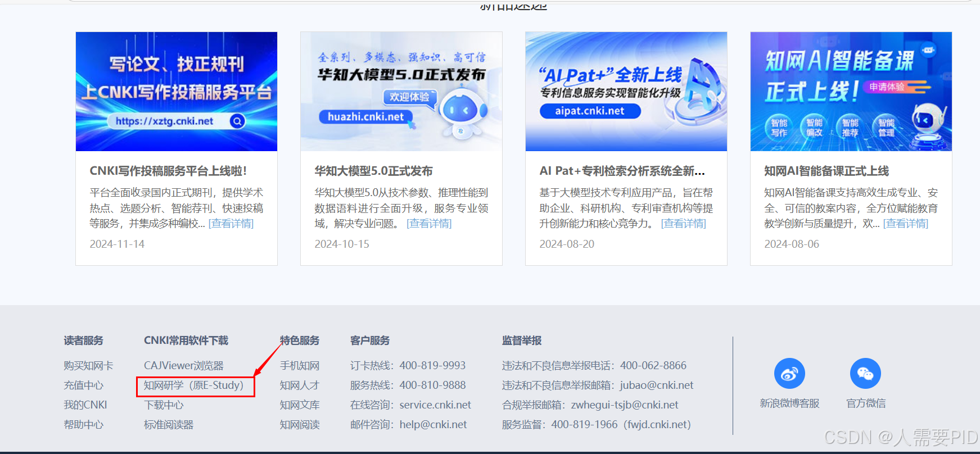
Task: Click the 智能管理 circle on AI备课 banner
Action: click(886, 128)
